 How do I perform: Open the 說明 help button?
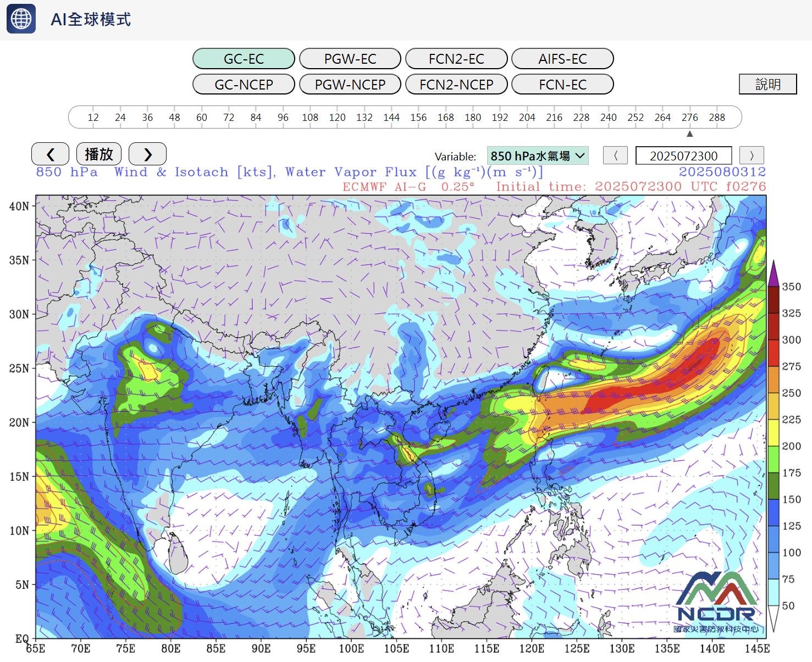point(767,85)
